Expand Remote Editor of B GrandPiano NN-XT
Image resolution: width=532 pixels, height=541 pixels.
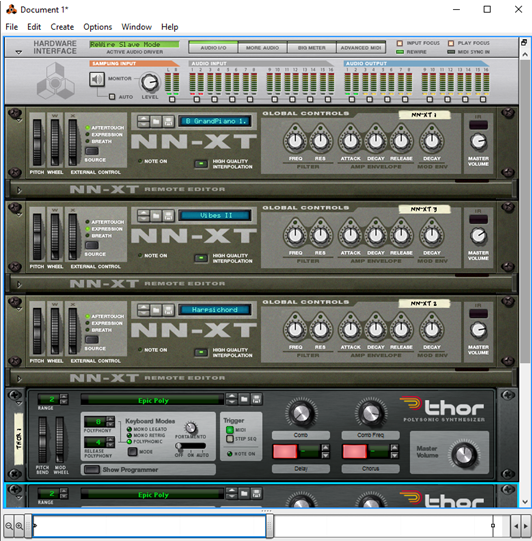(19, 190)
